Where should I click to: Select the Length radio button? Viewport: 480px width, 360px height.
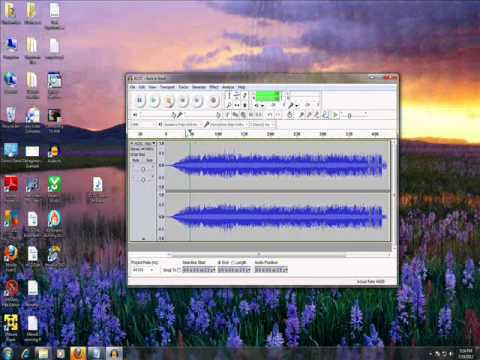(x=233, y=263)
